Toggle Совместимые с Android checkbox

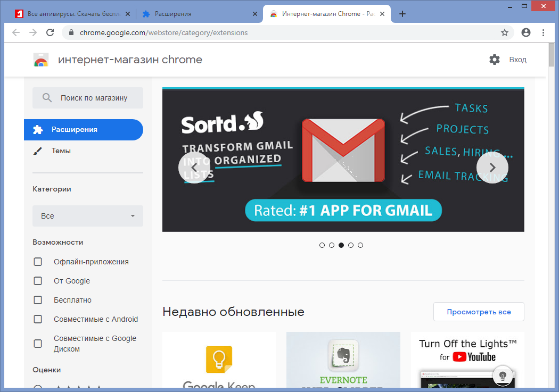[x=38, y=319]
